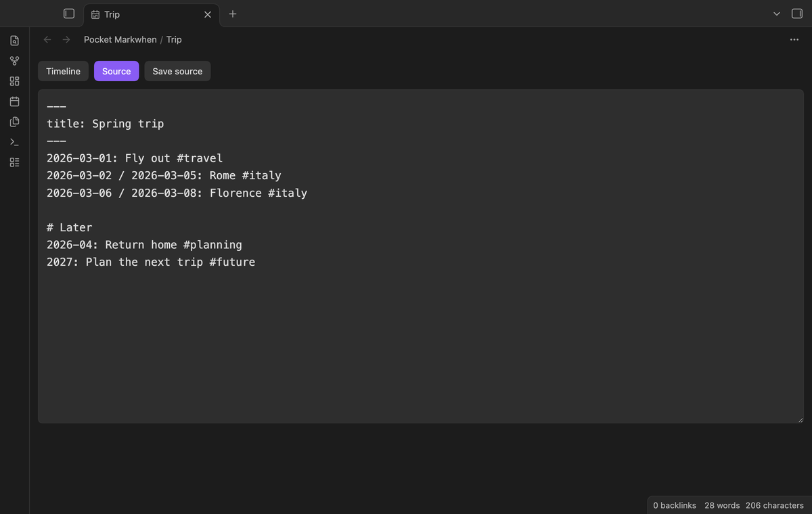Click the 206 characters status item
This screenshot has width=812, height=514.
point(775,505)
